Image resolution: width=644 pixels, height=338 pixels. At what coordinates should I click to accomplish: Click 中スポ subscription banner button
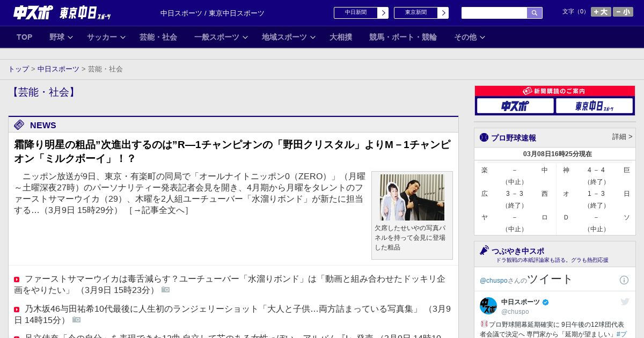515,106
